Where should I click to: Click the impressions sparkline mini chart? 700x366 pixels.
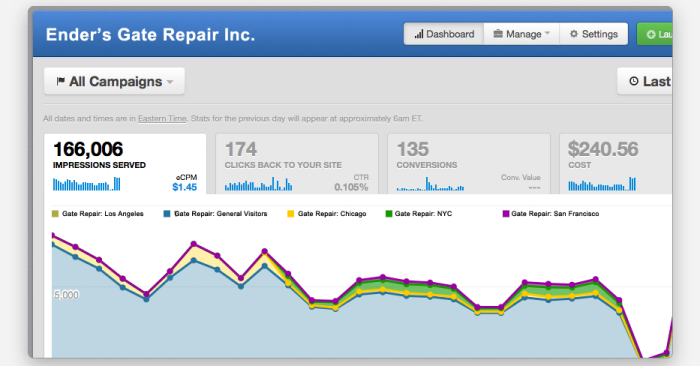tap(87, 184)
